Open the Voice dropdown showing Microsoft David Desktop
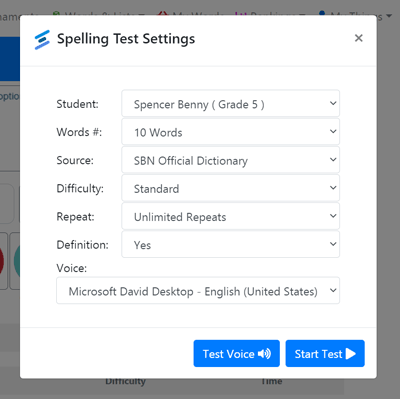Image resolution: width=400 pixels, height=399 pixels. coord(198,291)
